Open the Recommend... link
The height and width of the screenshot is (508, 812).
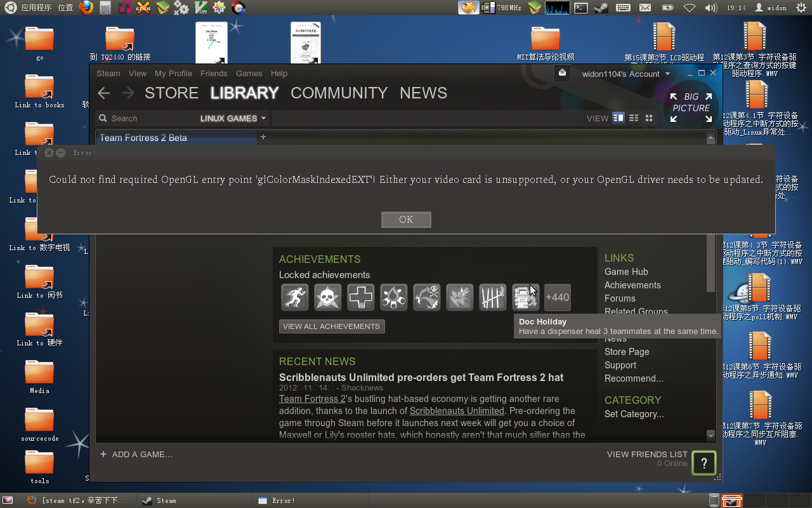click(634, 378)
